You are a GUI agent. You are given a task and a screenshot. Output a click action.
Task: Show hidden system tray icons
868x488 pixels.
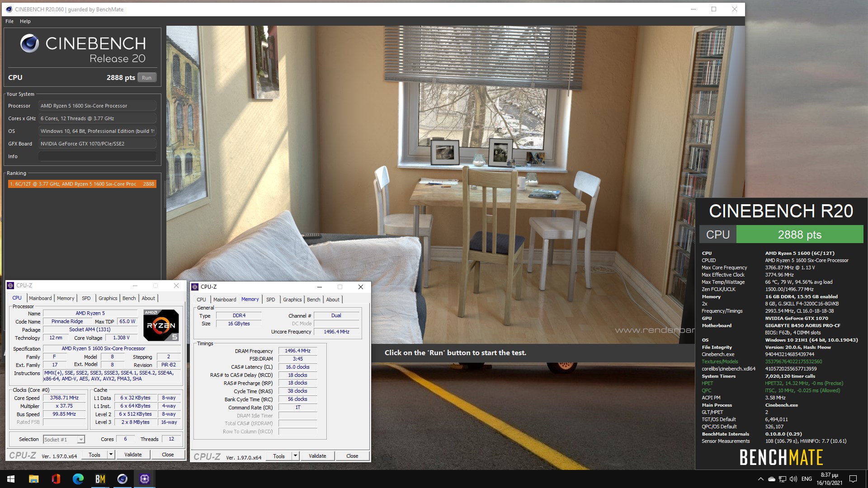click(x=760, y=479)
